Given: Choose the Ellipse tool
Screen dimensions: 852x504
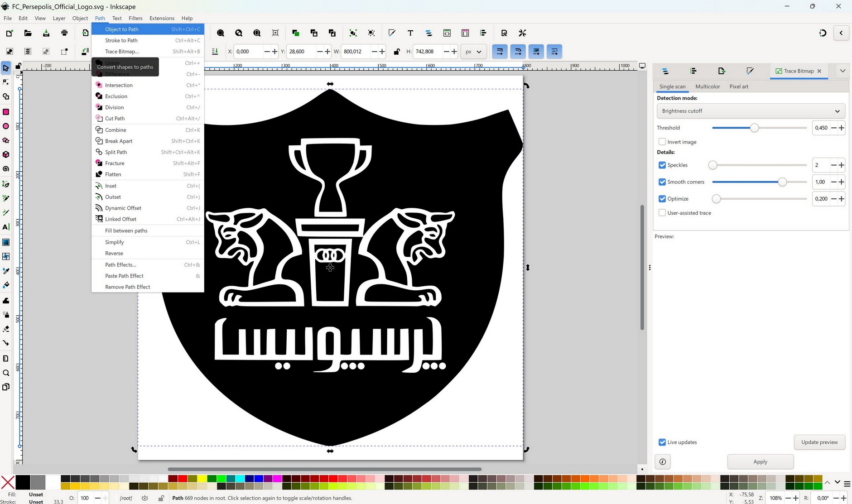Looking at the screenshot, I should [6, 126].
